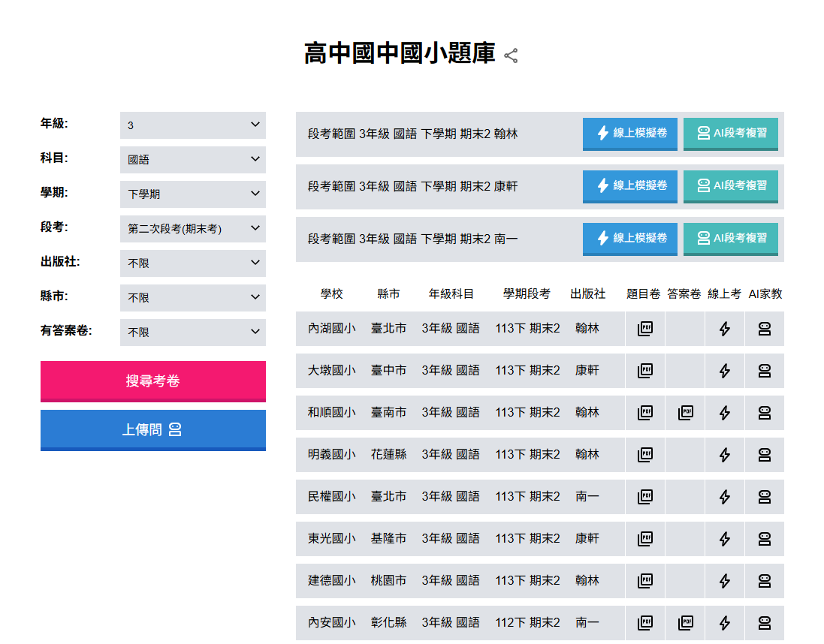Open the PDF 題目卷 for 東光國小
The width and height of the screenshot is (824, 644).
pyautogui.click(x=644, y=538)
